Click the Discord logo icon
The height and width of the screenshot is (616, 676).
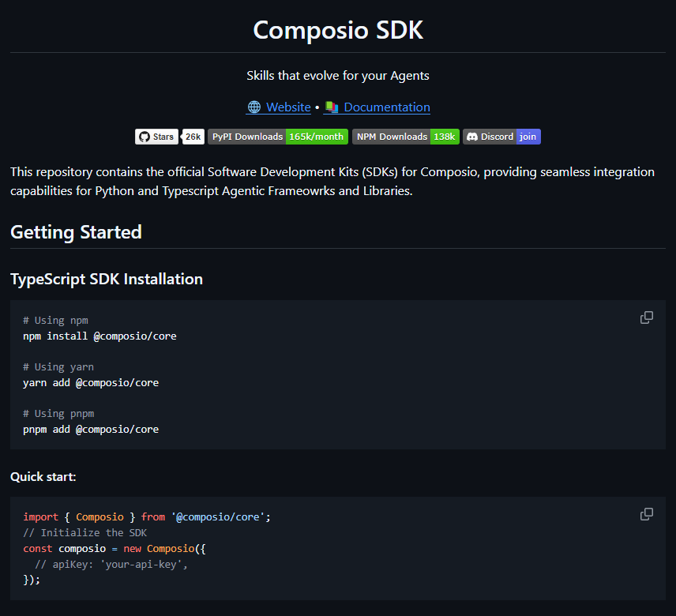coord(471,137)
